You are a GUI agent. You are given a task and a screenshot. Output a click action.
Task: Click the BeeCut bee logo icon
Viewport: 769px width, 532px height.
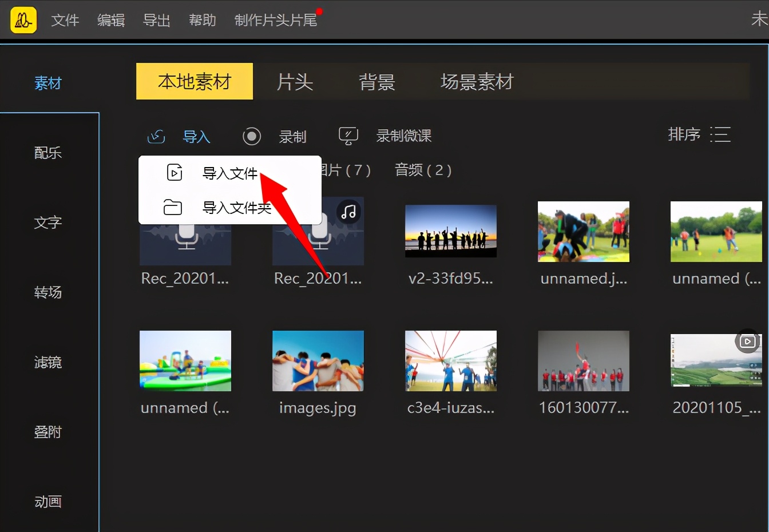pos(23,19)
